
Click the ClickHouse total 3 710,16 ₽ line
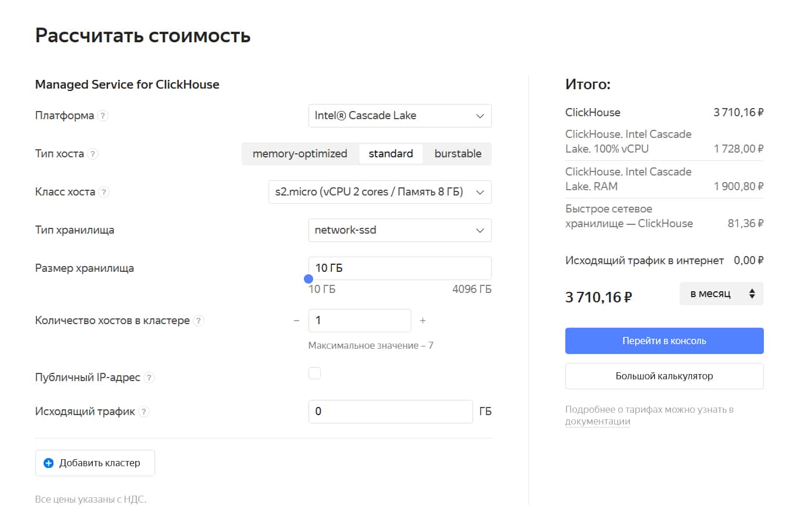[664, 112]
